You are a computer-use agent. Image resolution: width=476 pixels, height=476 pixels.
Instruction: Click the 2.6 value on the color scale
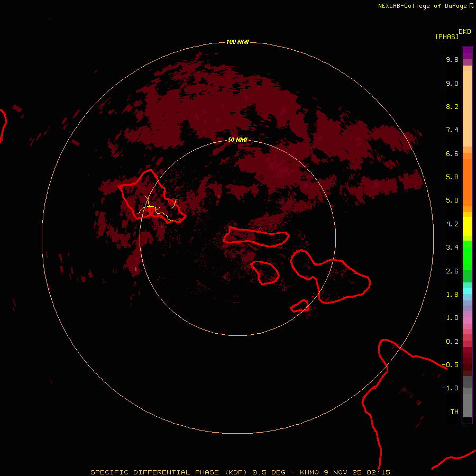(452, 271)
